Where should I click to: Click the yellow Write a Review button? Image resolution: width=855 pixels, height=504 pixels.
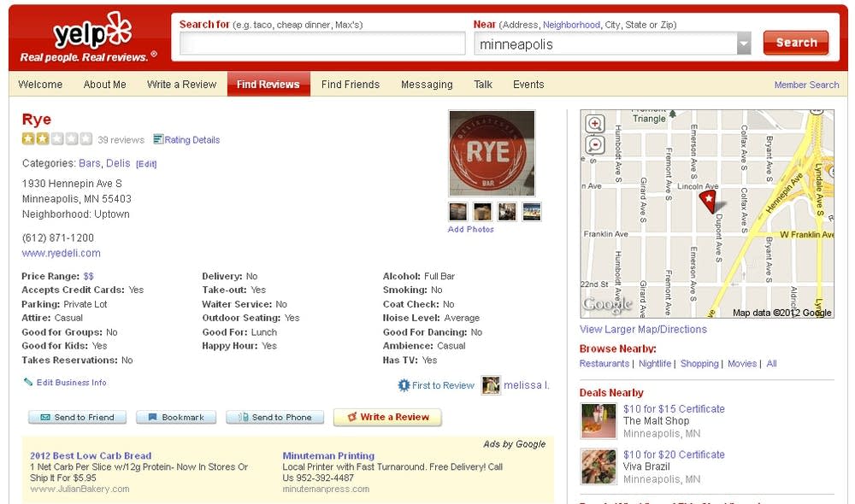click(x=387, y=417)
